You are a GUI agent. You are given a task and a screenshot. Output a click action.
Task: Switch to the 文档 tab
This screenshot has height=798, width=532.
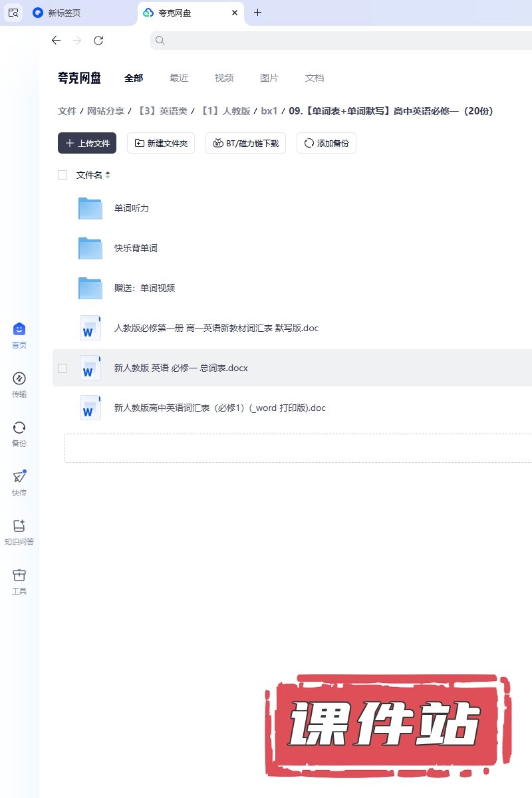(315, 78)
